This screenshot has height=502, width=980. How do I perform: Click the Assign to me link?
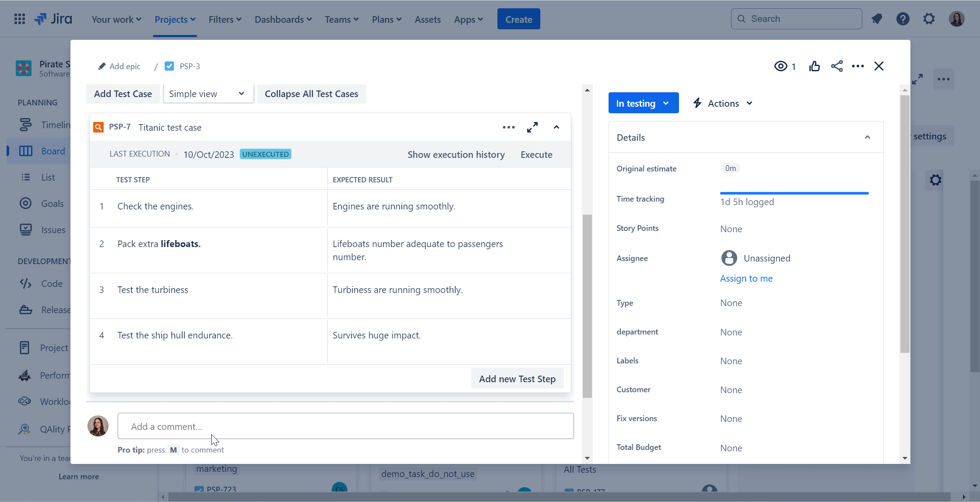(746, 278)
